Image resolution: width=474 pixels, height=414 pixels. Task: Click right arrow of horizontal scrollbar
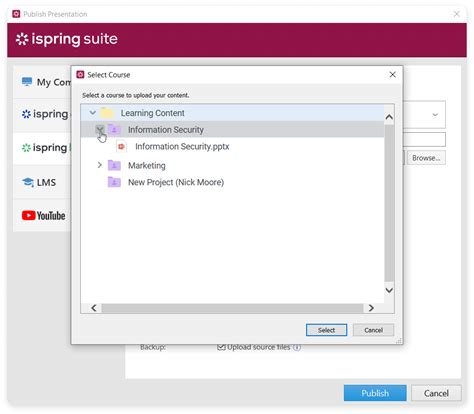[371, 308]
